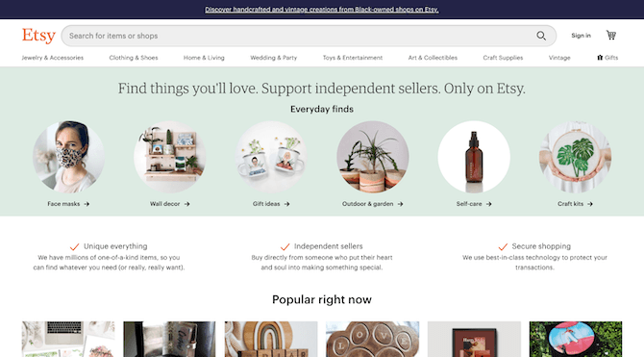
Task: Open the wooden LOVE paw popular item
Action: pos(373,339)
